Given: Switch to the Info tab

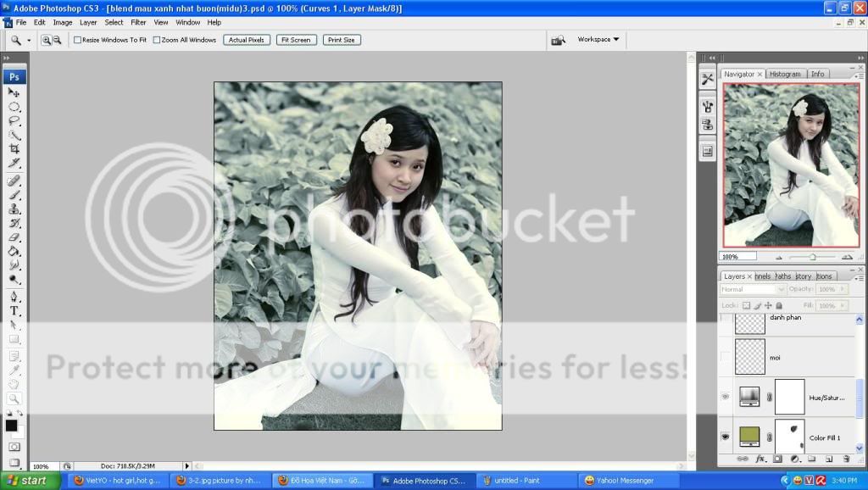Looking at the screenshot, I should [x=818, y=75].
